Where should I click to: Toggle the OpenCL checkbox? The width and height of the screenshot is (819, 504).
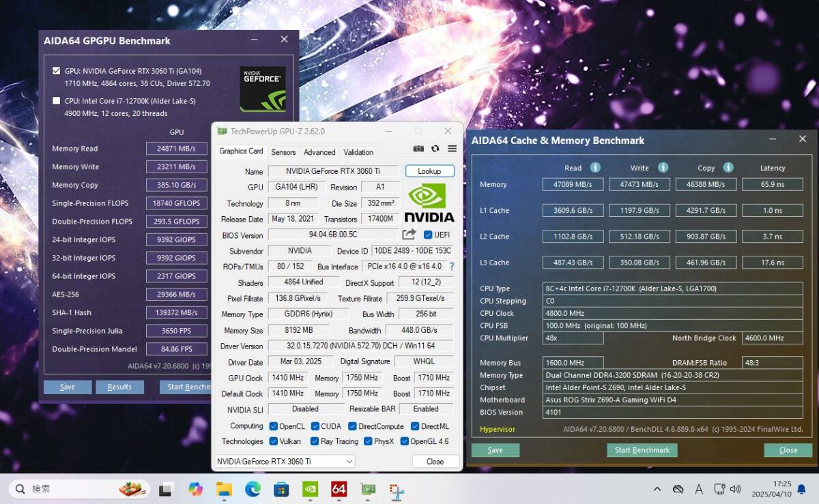coord(273,426)
